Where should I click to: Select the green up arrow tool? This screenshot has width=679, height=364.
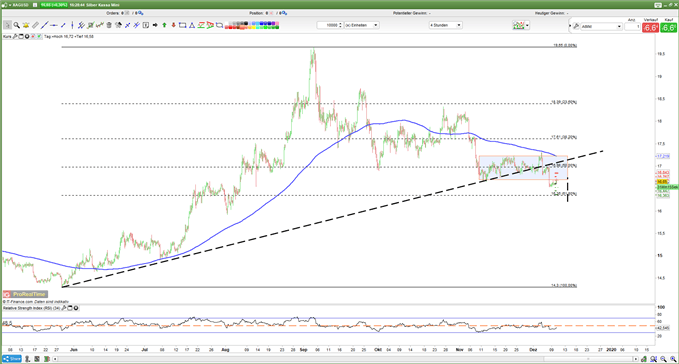coord(164,25)
